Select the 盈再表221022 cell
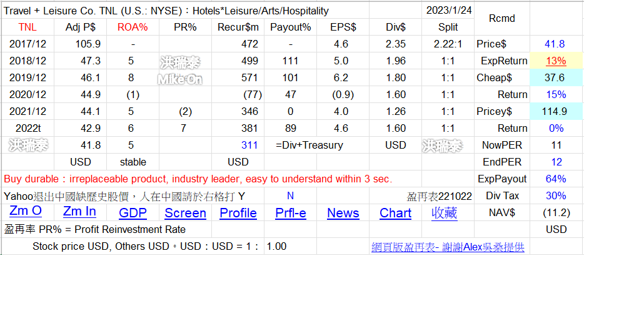This screenshot has width=644, height=336. pos(439,197)
